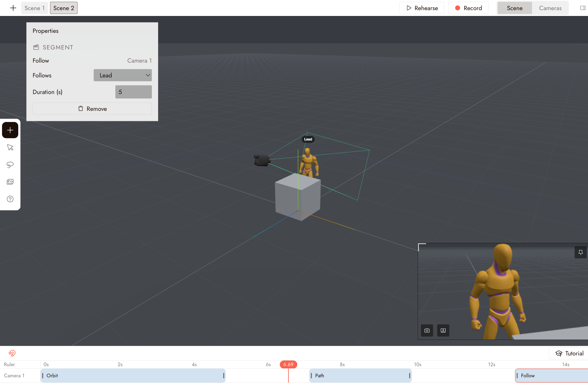Play the camera preview video icon

(443, 330)
